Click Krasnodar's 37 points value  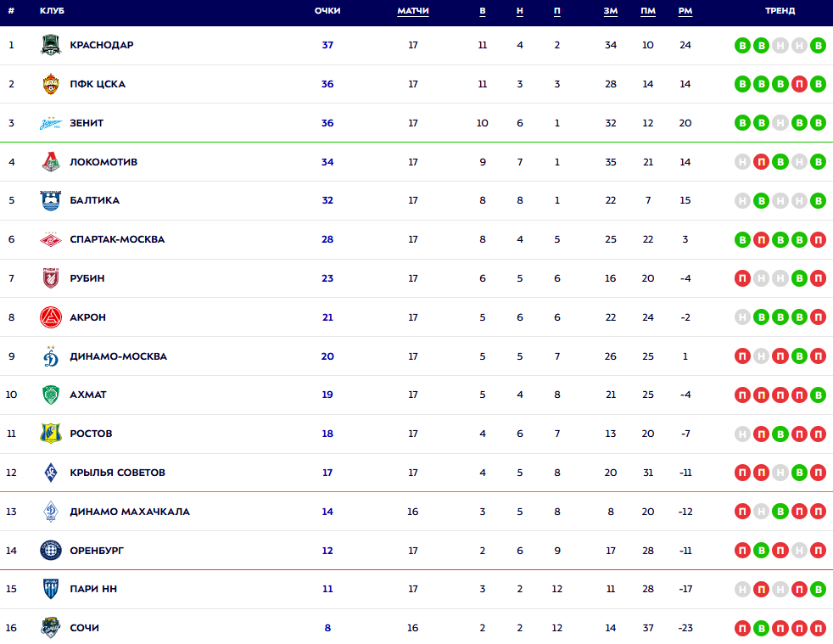click(x=327, y=45)
